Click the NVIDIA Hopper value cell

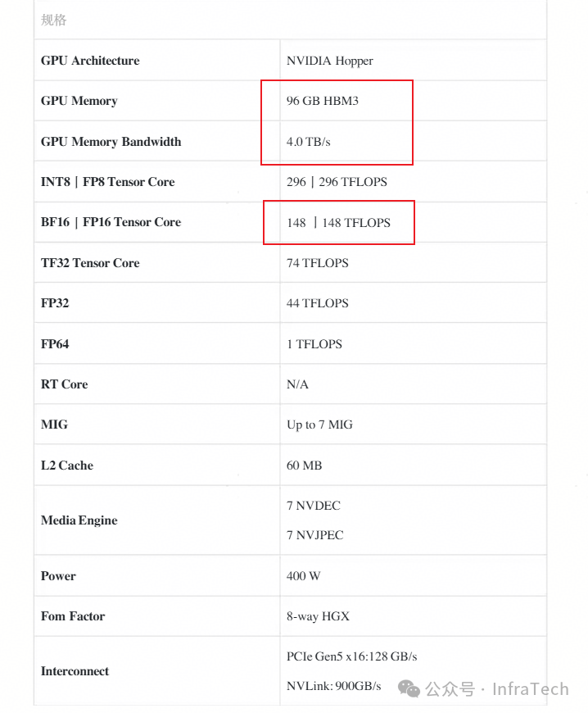pyautogui.click(x=330, y=61)
